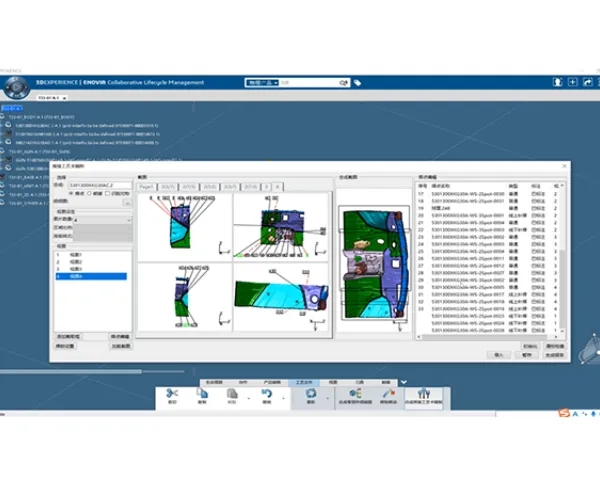Click the name input field in dialog

100,185
